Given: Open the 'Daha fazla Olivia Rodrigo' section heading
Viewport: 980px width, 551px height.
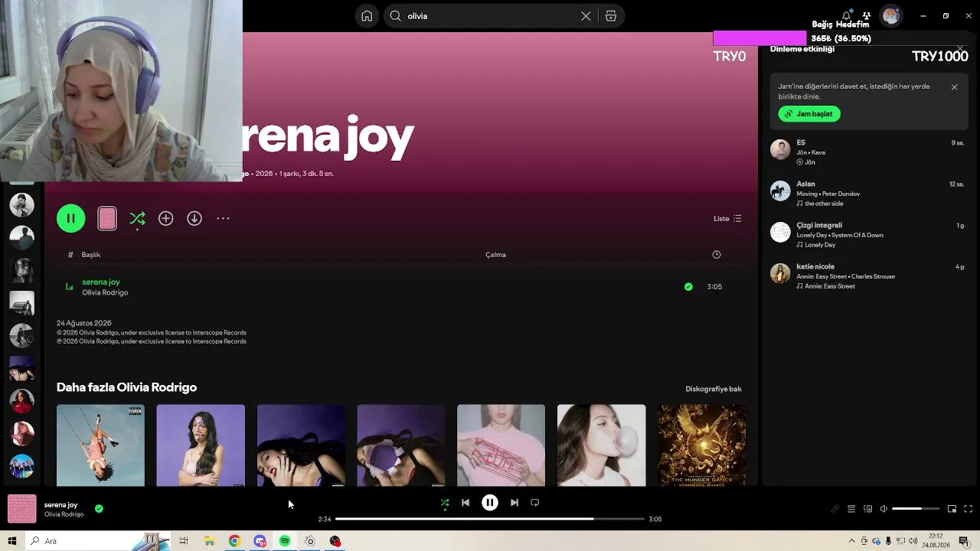Looking at the screenshot, I should click(x=126, y=387).
